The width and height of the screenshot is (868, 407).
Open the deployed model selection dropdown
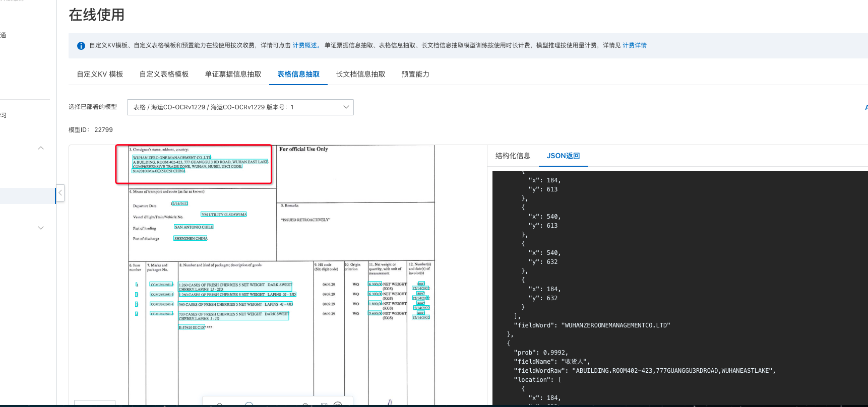tap(240, 107)
